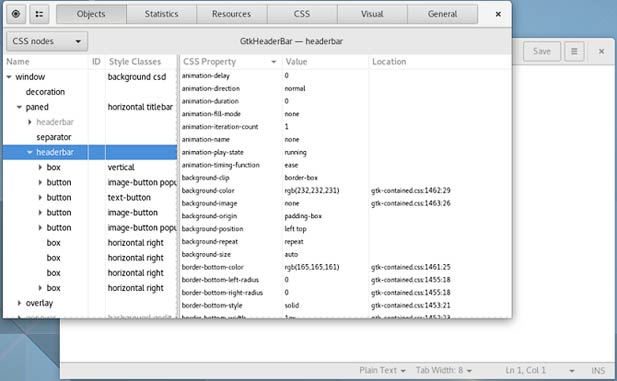Sort by the CSS Property column header
This screenshot has width=617, height=381.
[230, 62]
